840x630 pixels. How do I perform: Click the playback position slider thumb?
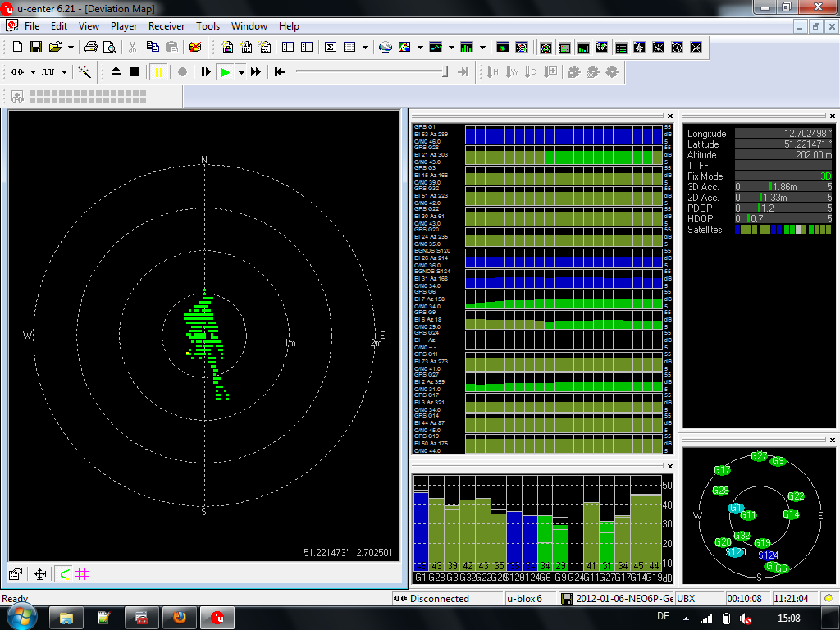[445, 72]
